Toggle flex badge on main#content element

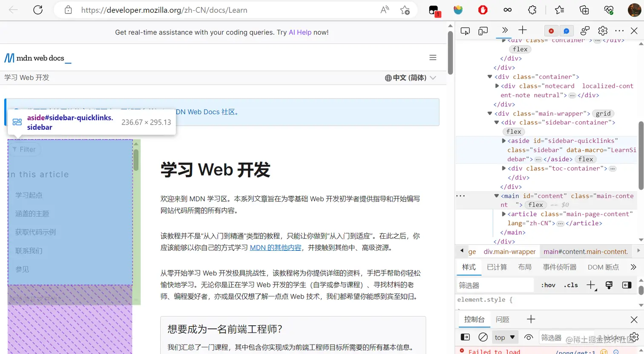535,205
